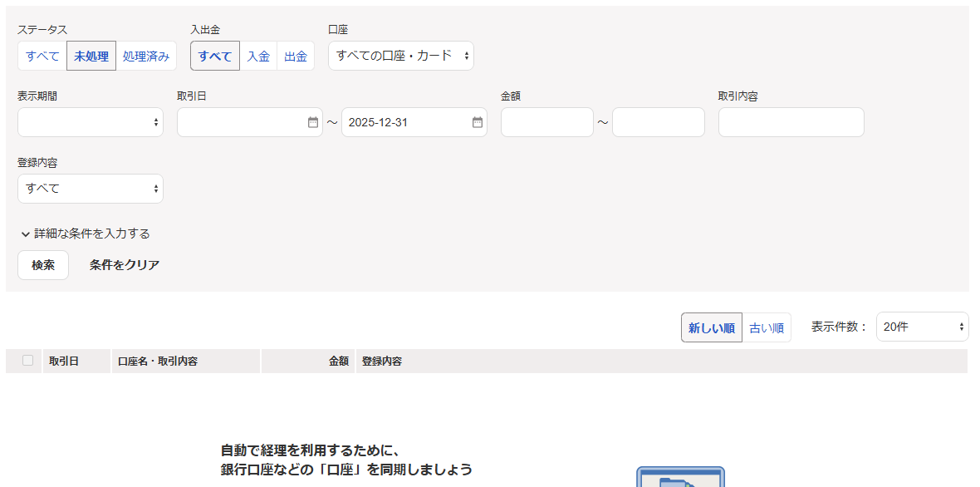Switch status filter to すべて
The width and height of the screenshot is (980, 487).
pos(40,56)
